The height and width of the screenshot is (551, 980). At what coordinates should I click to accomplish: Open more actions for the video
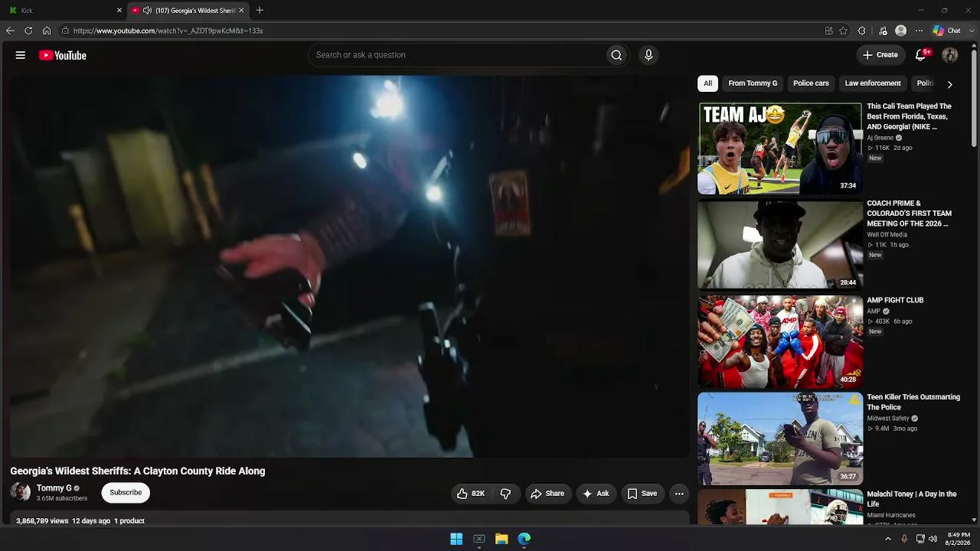(679, 494)
